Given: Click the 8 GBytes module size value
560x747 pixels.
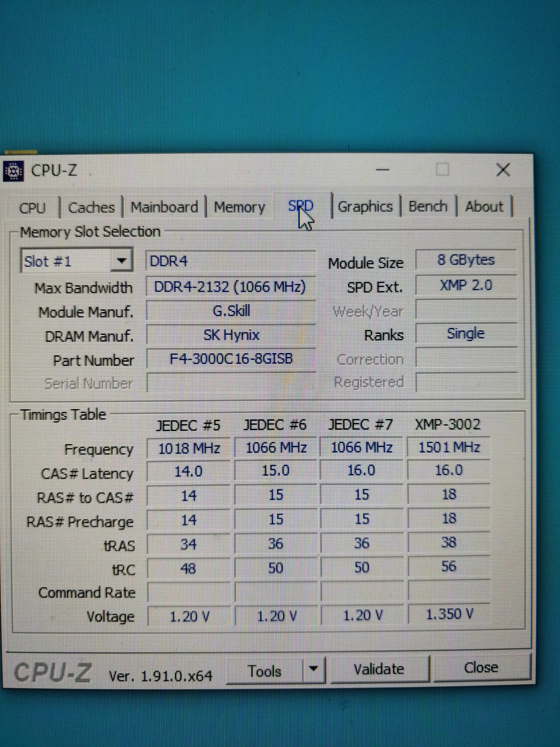Looking at the screenshot, I should coord(466,260).
